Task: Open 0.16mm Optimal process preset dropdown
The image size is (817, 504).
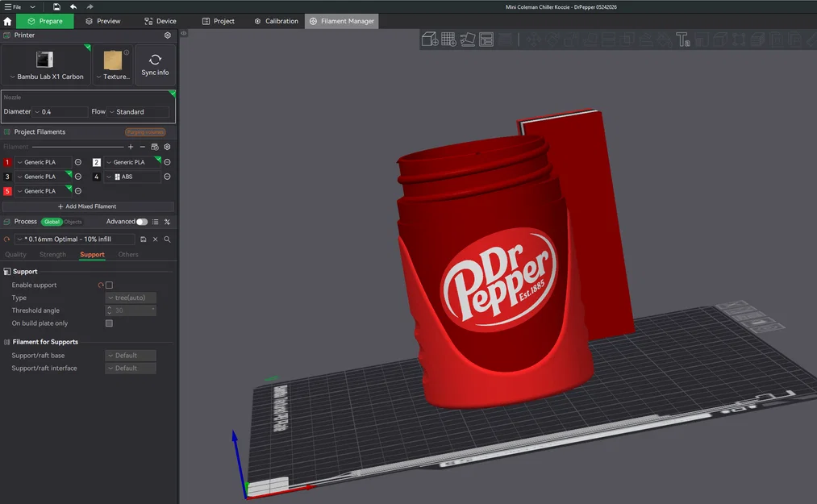Action: (74, 240)
